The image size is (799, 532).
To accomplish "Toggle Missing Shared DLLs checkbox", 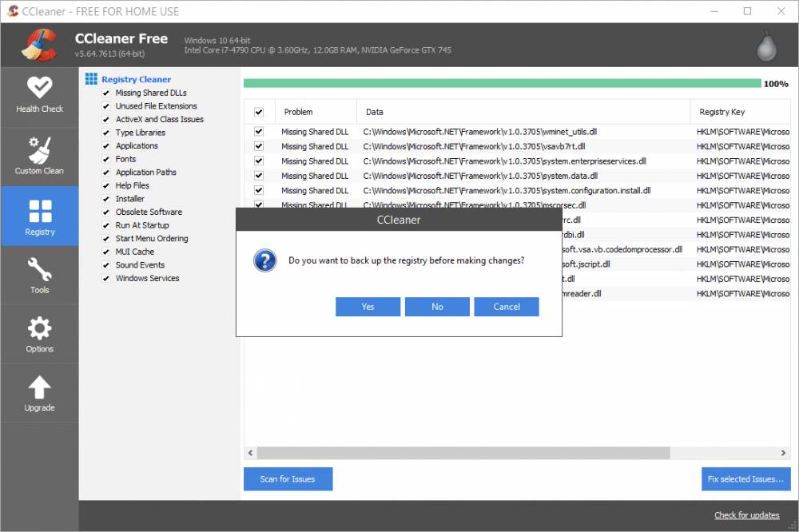I will [x=106, y=93].
